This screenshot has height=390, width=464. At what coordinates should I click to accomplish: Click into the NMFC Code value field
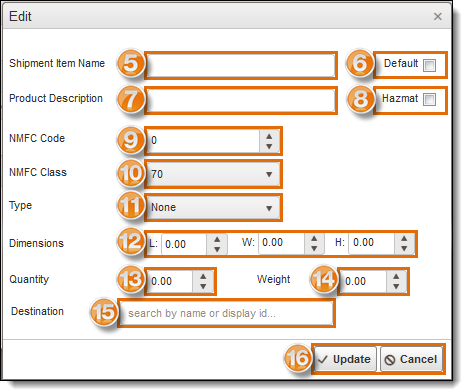point(203,141)
